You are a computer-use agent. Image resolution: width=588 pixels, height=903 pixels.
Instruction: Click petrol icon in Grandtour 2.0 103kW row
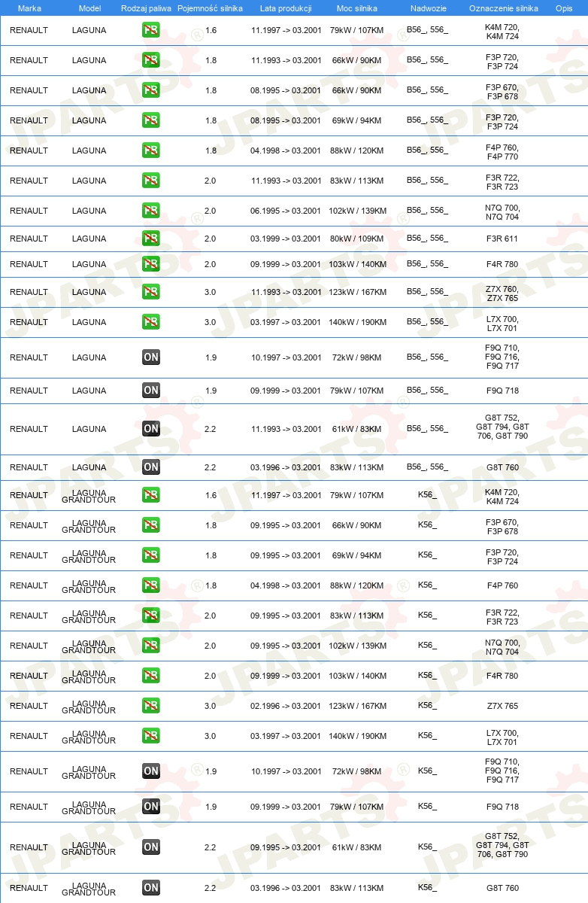[150, 676]
